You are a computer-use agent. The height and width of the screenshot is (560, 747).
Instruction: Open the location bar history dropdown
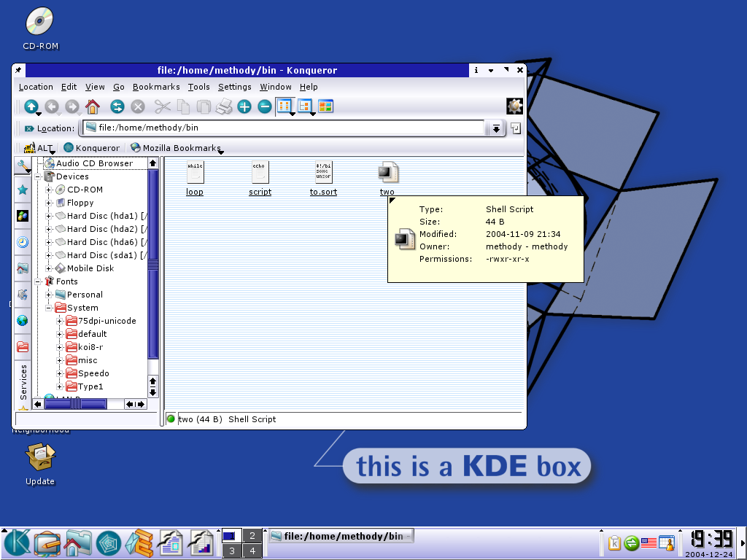click(496, 128)
